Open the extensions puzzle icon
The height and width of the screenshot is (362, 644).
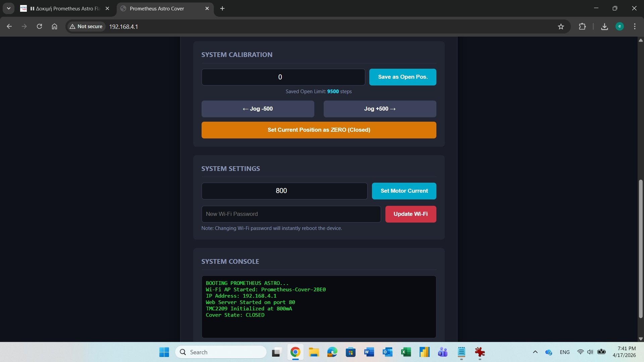point(582,26)
